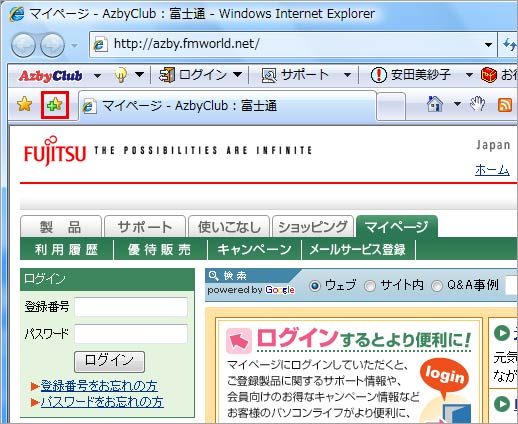
Task: Click the browser Back arrow button
Action: click(x=23, y=45)
